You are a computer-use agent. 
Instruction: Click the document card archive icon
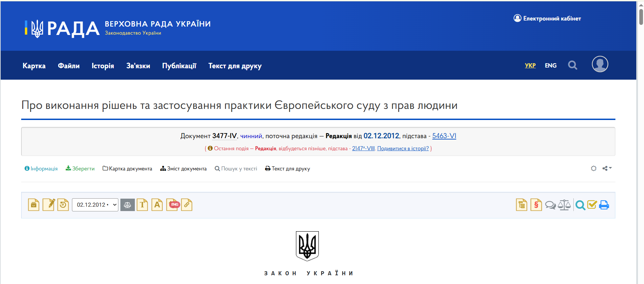[34, 205]
